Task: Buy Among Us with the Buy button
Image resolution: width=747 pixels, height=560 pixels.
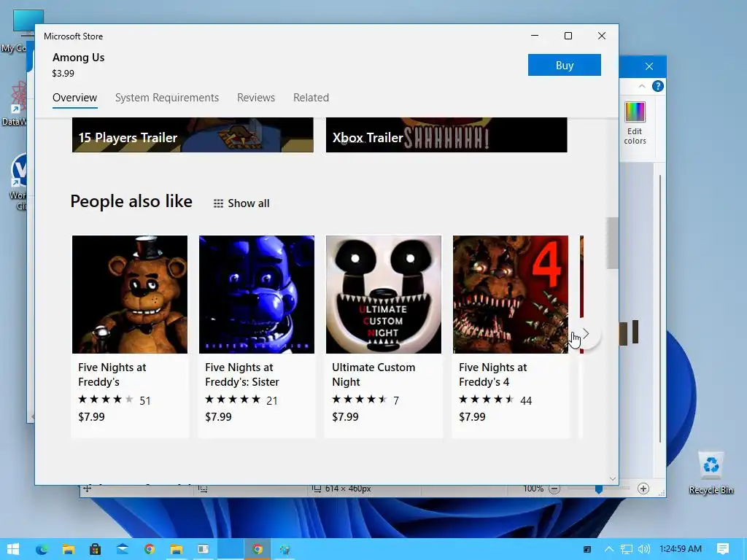Action: point(564,65)
